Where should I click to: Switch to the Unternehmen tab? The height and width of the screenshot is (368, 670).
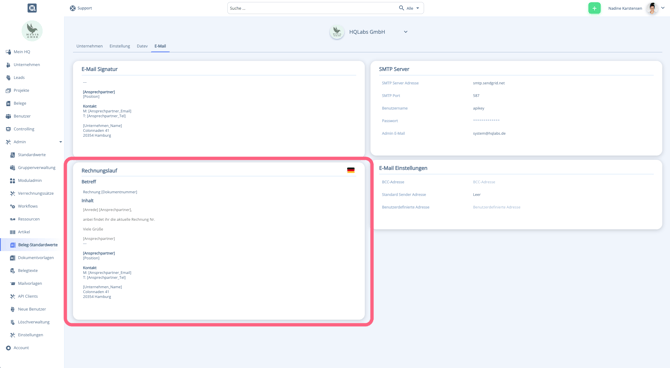(89, 46)
